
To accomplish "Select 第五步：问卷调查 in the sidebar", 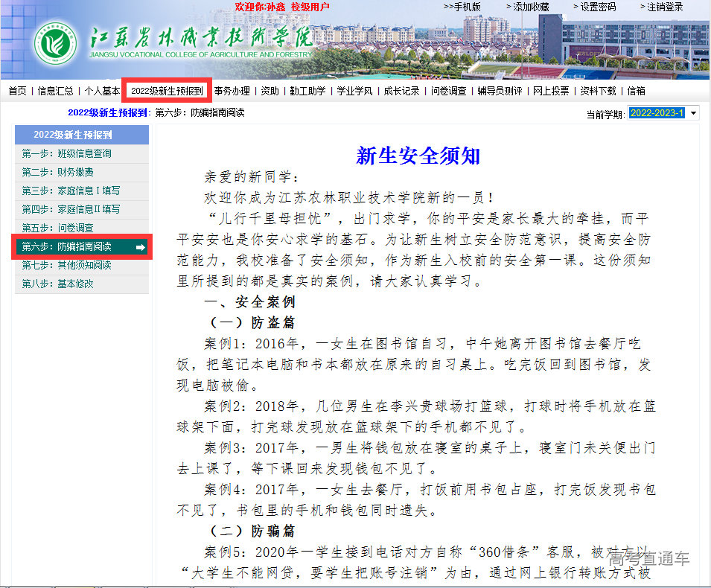I will coord(58,228).
